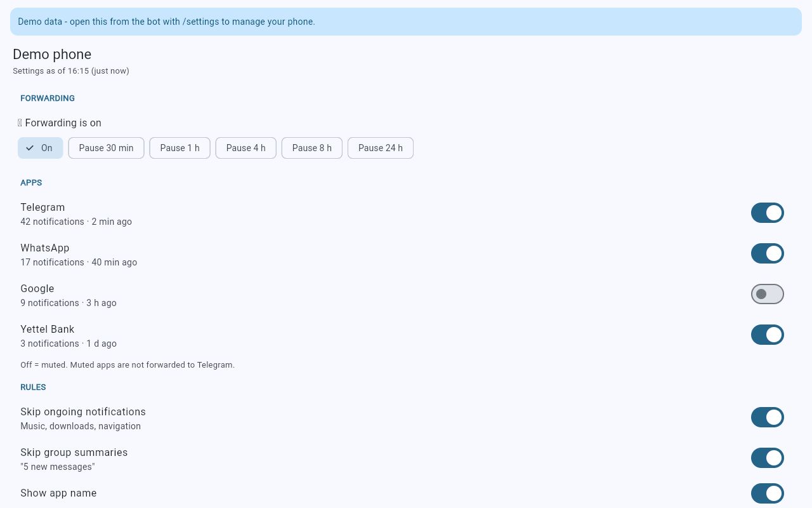Click the 'Show app name' label
The height and width of the screenshot is (508, 812).
point(58,493)
